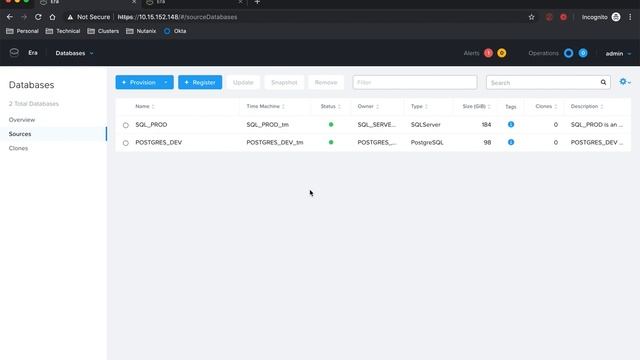Open the Nutanix bookmarks folder
640x360 pixels.
[x=141, y=31]
